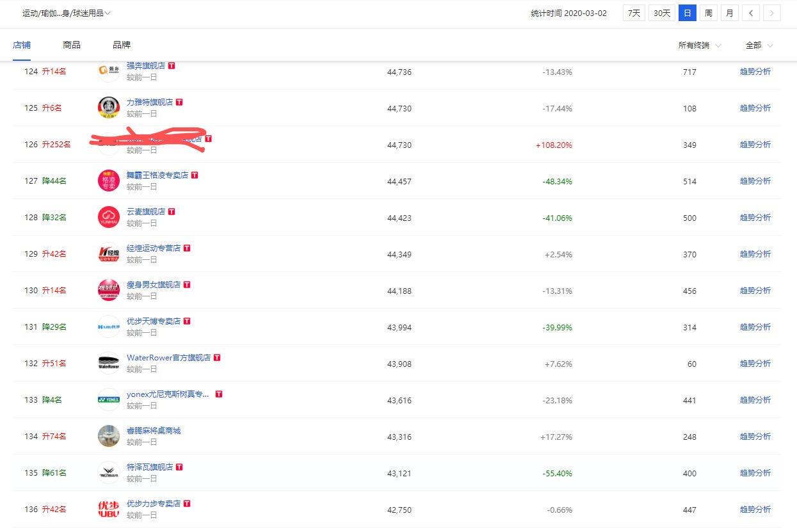Expand the 运动/瑜伽 category dropdown
Viewport: 797px width, 532px height.
pos(67,13)
